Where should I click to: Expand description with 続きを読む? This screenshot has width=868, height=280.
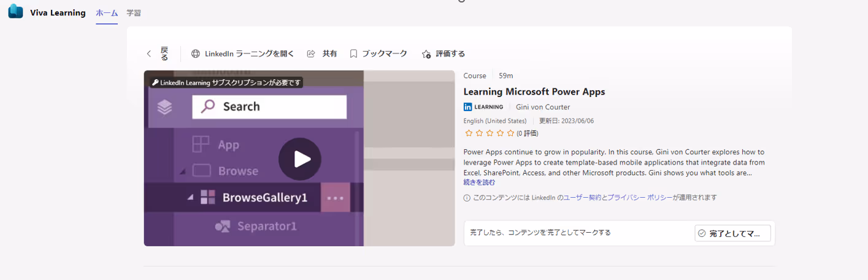pyautogui.click(x=479, y=182)
